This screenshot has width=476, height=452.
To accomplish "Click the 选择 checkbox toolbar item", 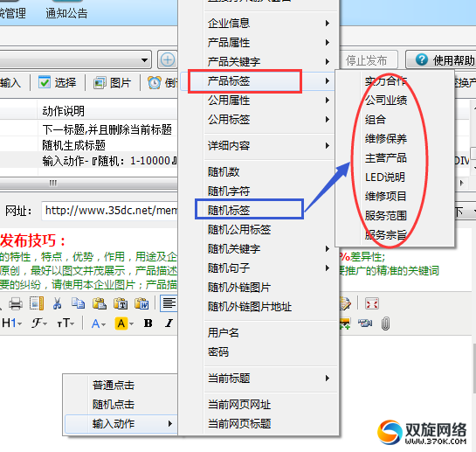I will (x=57, y=83).
